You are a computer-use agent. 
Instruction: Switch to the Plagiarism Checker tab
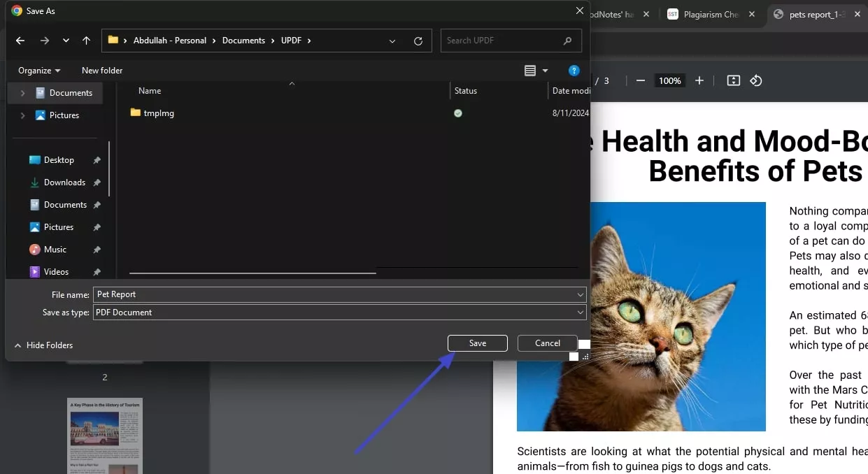tap(708, 13)
